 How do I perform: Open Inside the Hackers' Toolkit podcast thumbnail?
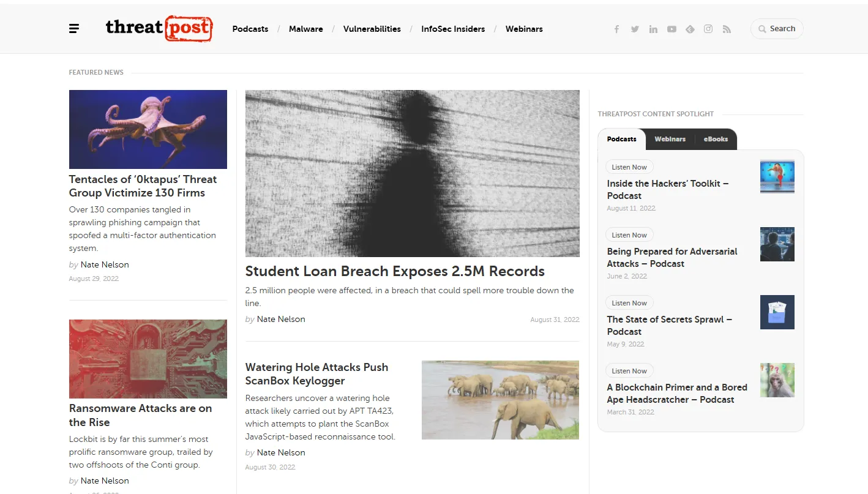tap(777, 177)
